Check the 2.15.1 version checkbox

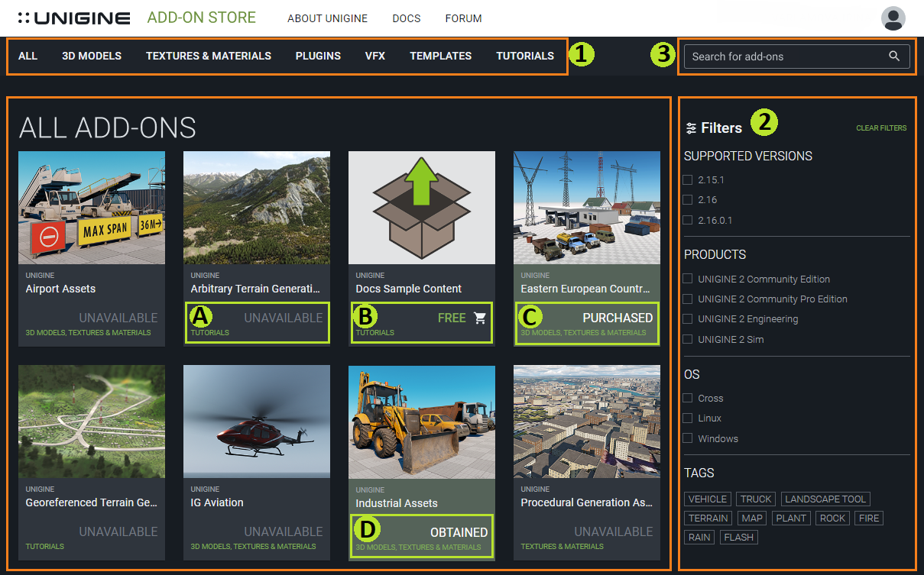pos(688,180)
